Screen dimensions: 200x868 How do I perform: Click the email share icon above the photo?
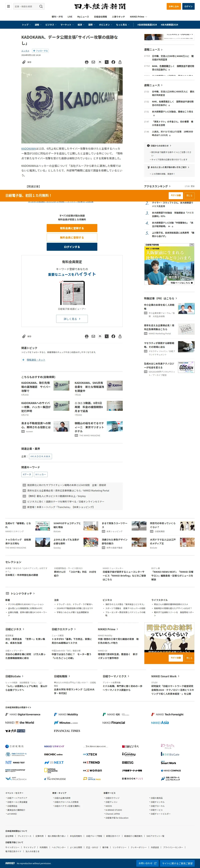93,62
